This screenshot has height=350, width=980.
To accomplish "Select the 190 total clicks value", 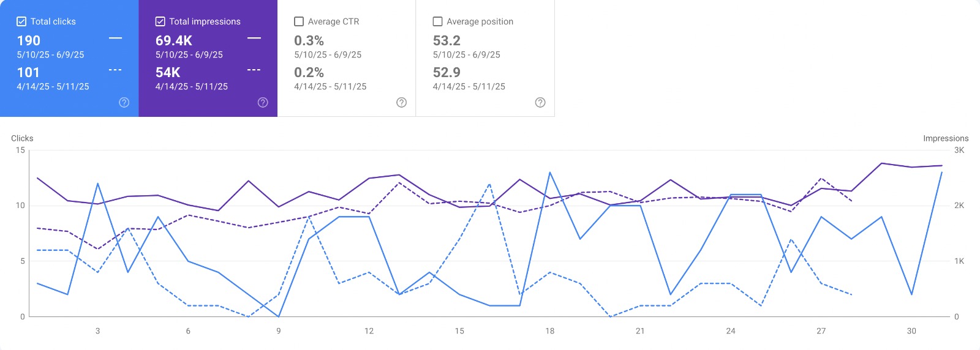I will point(29,40).
